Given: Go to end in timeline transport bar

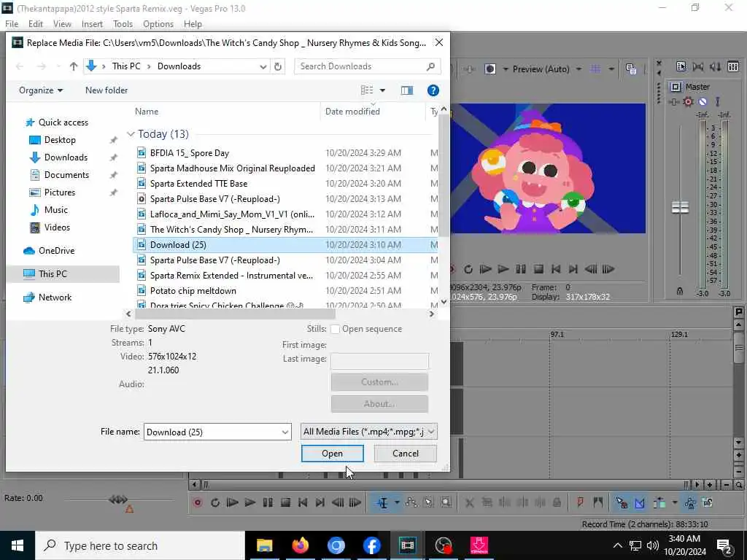Looking at the screenshot, I should pyautogui.click(x=320, y=502).
